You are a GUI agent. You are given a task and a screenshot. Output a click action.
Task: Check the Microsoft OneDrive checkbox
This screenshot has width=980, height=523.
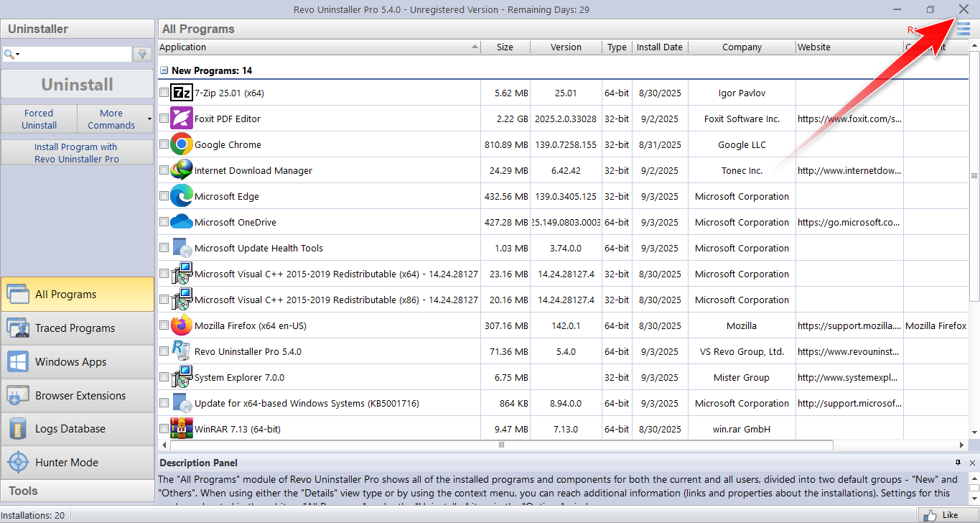[x=164, y=222]
